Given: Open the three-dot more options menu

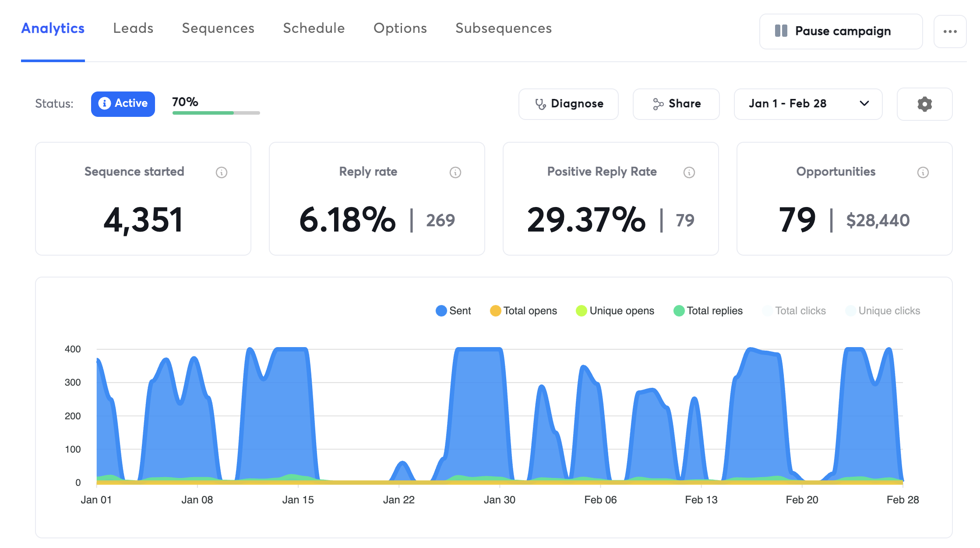Looking at the screenshot, I should [x=950, y=32].
